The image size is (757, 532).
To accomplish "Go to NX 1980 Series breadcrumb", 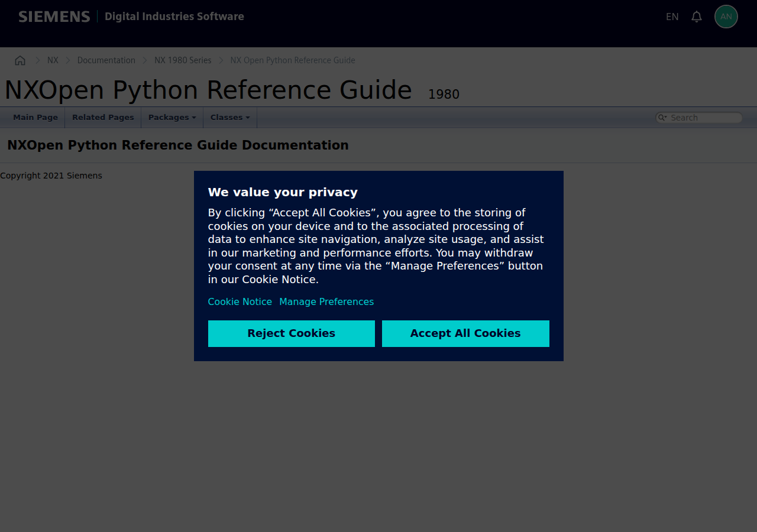I will click(x=183, y=60).
